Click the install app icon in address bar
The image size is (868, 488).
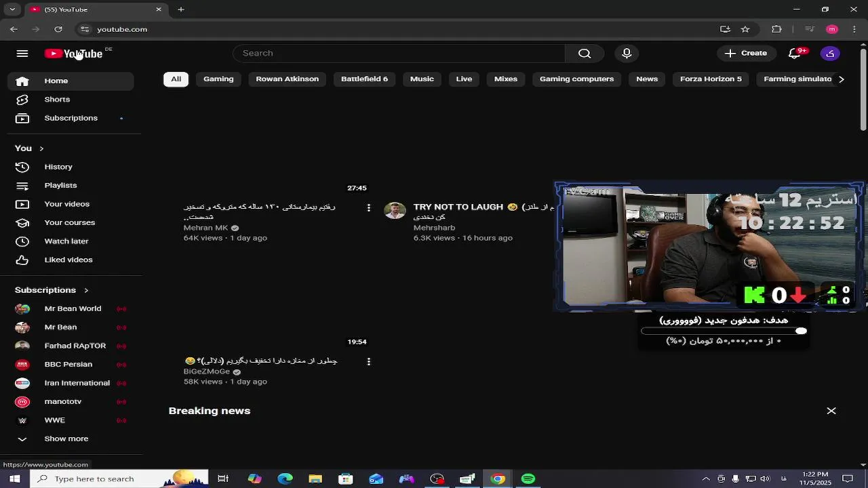pos(725,29)
